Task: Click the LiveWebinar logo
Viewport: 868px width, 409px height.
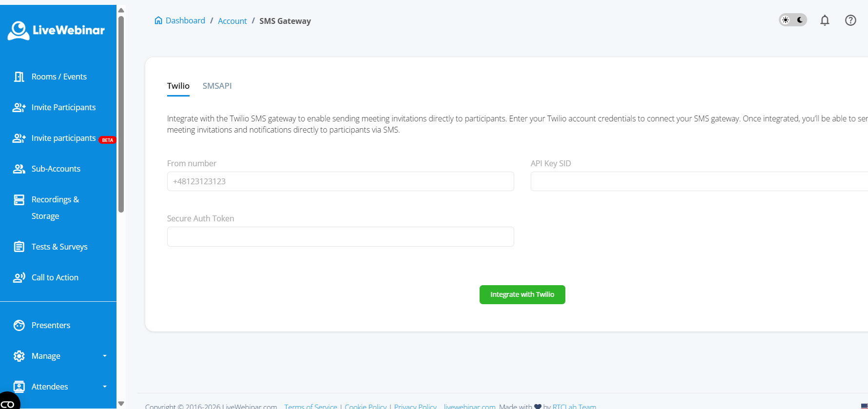Action: pos(56,30)
